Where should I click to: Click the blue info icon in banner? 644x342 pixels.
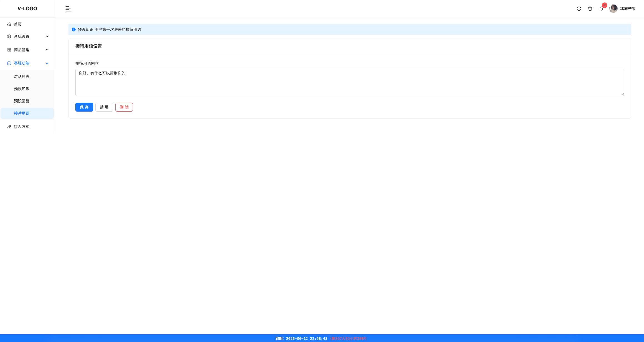pyautogui.click(x=74, y=29)
